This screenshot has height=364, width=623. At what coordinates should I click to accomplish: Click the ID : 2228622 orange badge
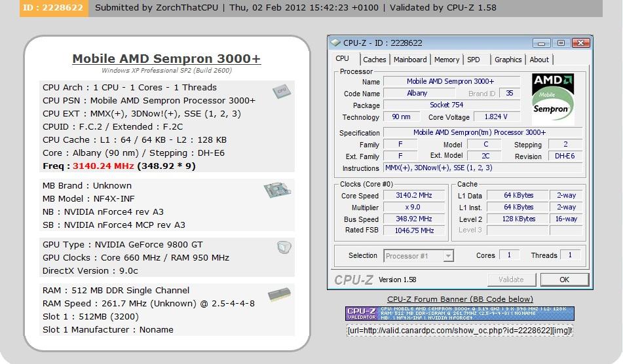coord(54,8)
